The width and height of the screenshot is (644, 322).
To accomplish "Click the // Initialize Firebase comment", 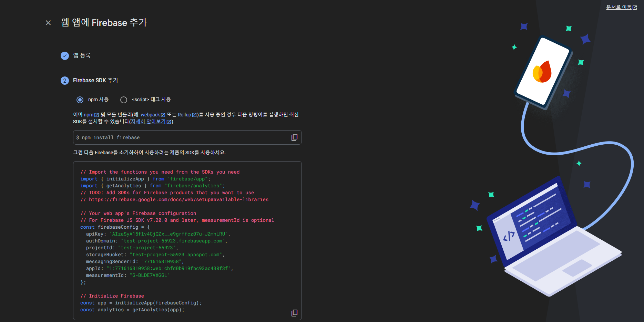I will [112, 296].
